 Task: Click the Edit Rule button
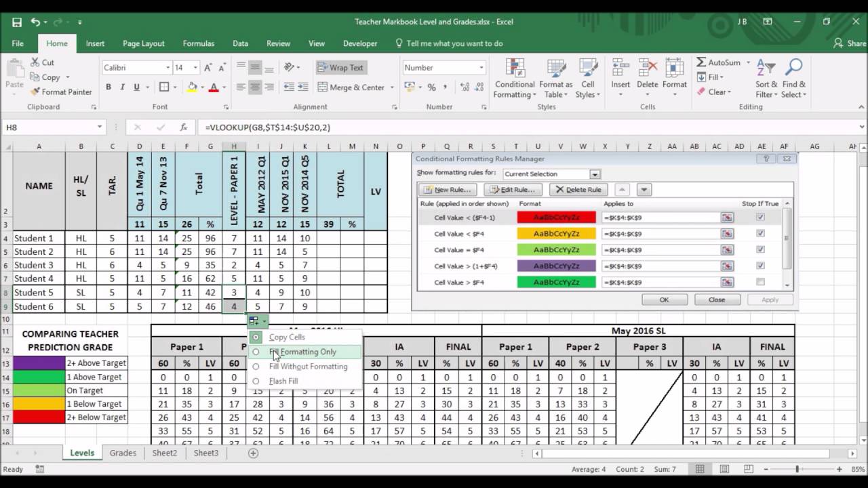coord(514,190)
